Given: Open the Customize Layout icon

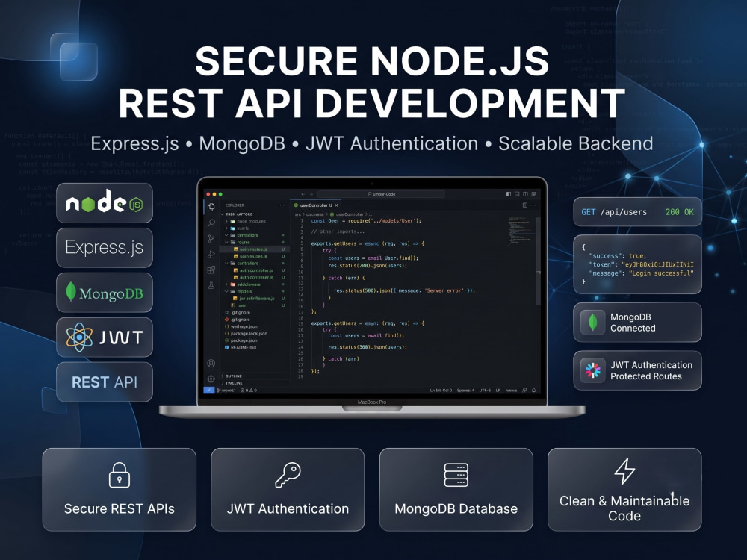Looking at the screenshot, I should (x=534, y=194).
